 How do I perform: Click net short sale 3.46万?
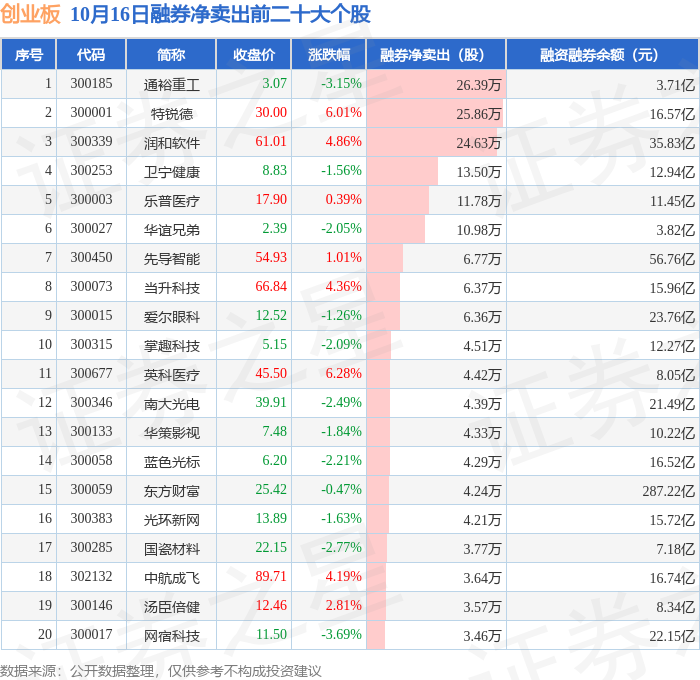point(482,636)
